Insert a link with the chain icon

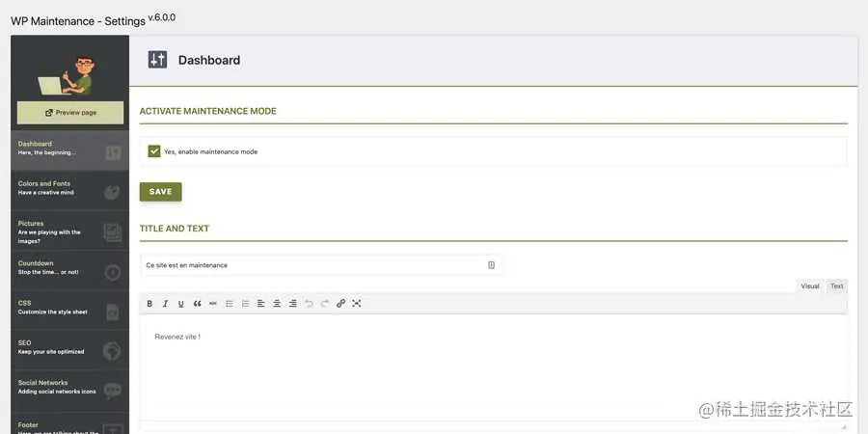341,304
